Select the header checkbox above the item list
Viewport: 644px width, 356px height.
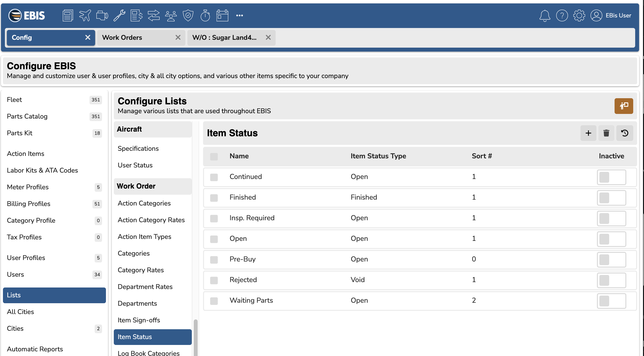214,156
